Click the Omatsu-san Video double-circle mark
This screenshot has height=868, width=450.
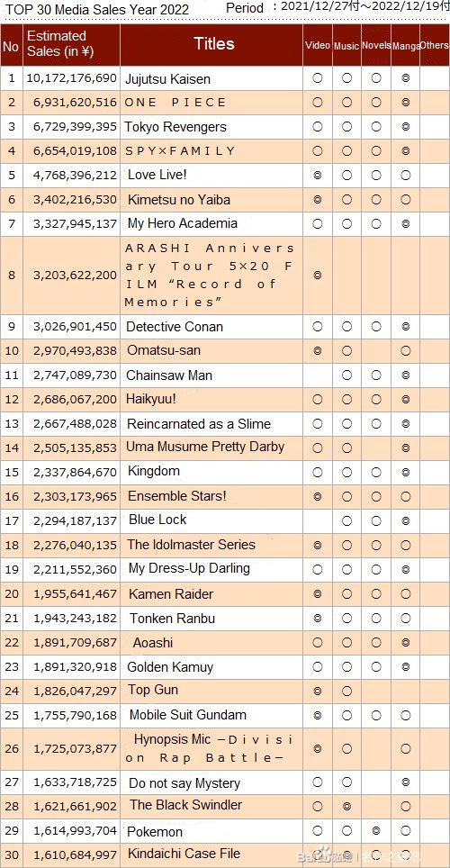click(x=318, y=351)
